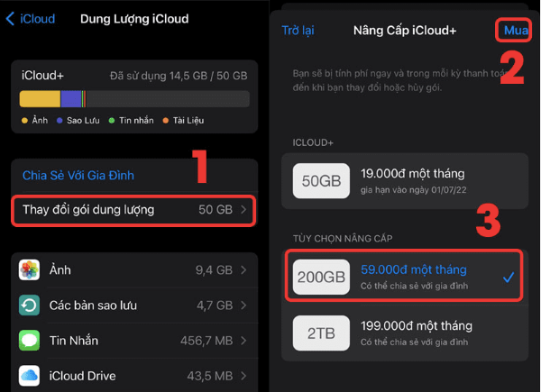Tap the iCloud+ storage usage bar
This screenshot has height=392, width=541.
[134, 99]
